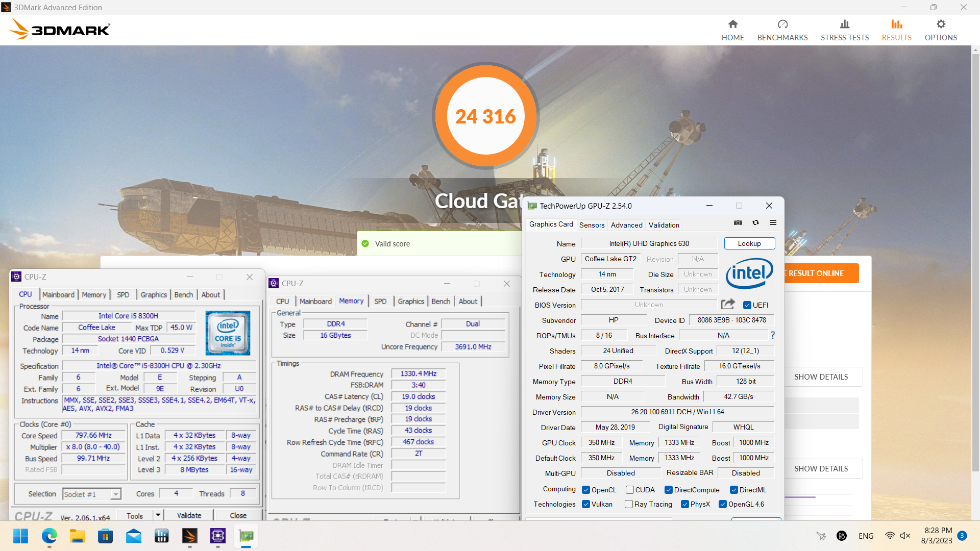Click the Bench tab in right CPU-Z
The image size is (980, 551).
point(441,301)
